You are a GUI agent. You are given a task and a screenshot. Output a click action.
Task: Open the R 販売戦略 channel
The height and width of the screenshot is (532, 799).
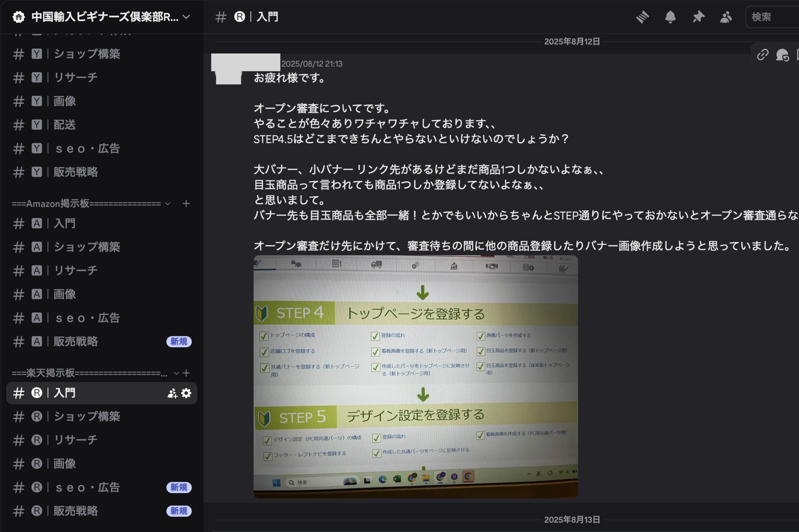101,511
